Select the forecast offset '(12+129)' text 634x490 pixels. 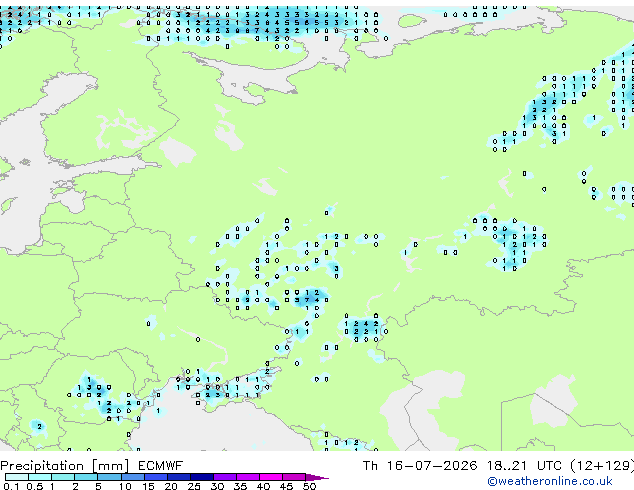pos(602,466)
